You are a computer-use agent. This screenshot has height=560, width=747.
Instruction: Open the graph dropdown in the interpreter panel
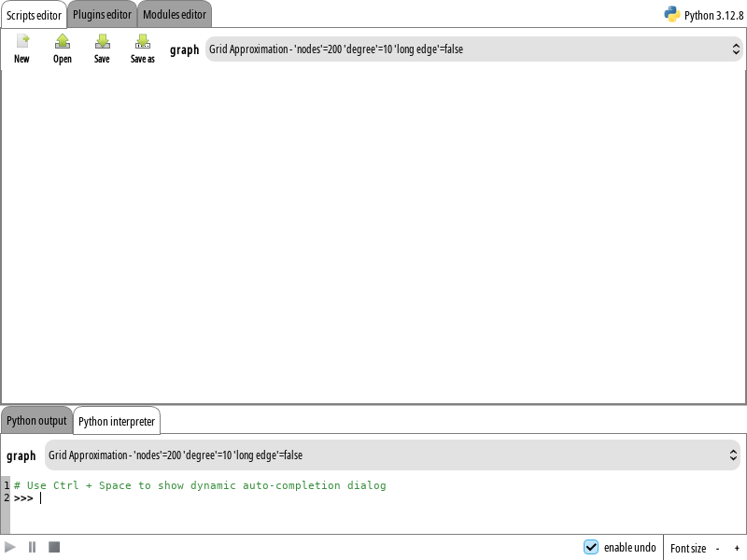point(392,455)
